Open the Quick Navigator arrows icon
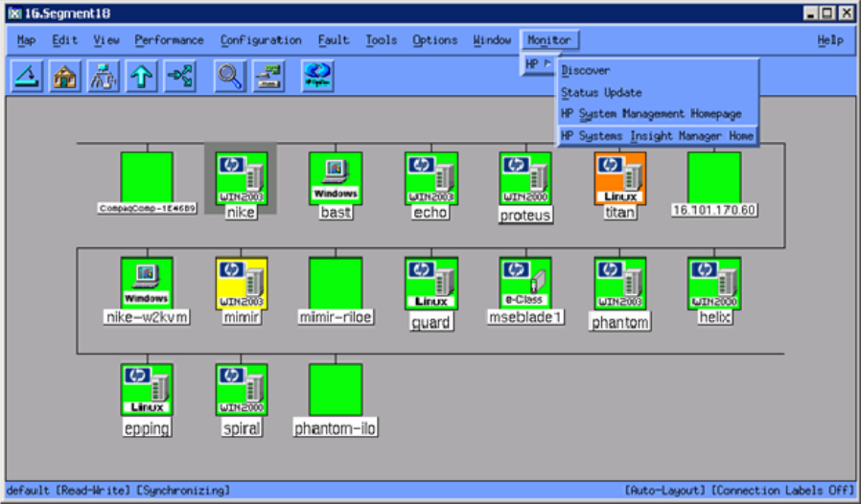This screenshot has width=861, height=504. (180, 76)
